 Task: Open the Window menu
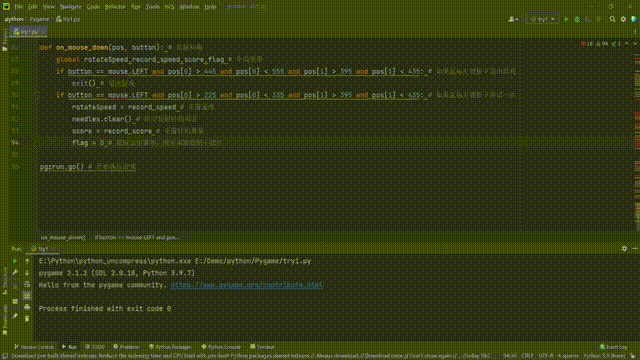pyautogui.click(x=189, y=7)
